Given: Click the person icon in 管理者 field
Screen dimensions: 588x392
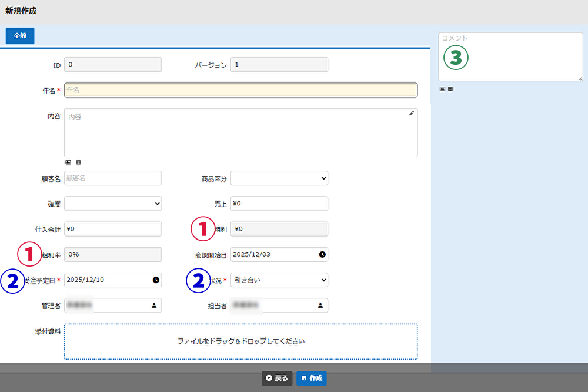Looking at the screenshot, I should pos(154,305).
